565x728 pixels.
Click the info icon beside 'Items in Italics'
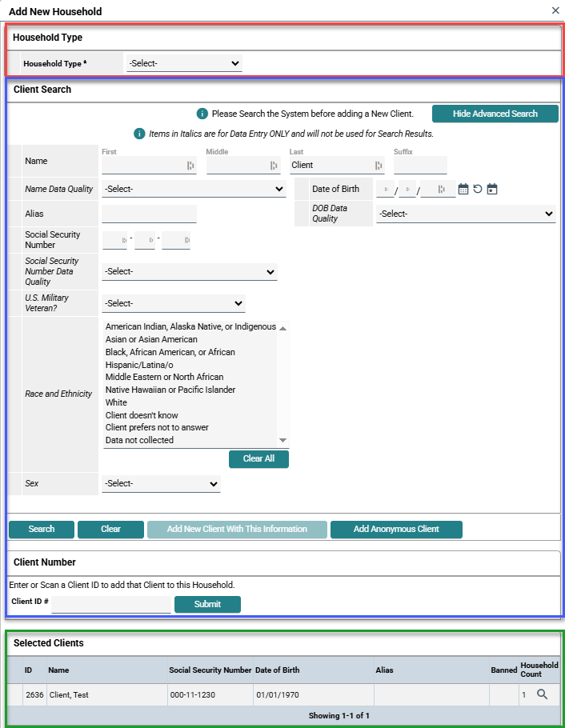coord(139,134)
